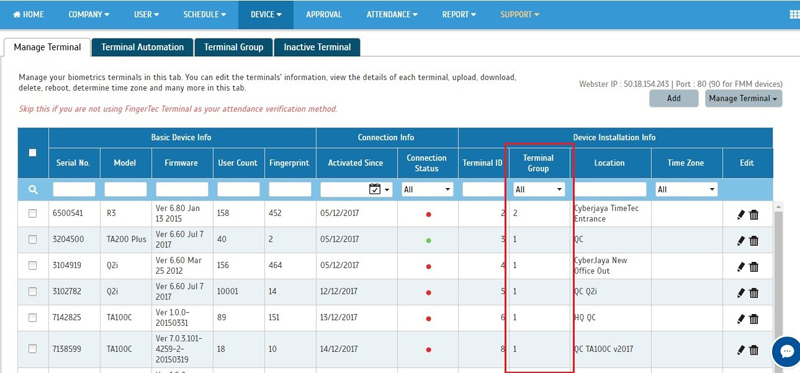Open the REPORT menu

point(459,15)
